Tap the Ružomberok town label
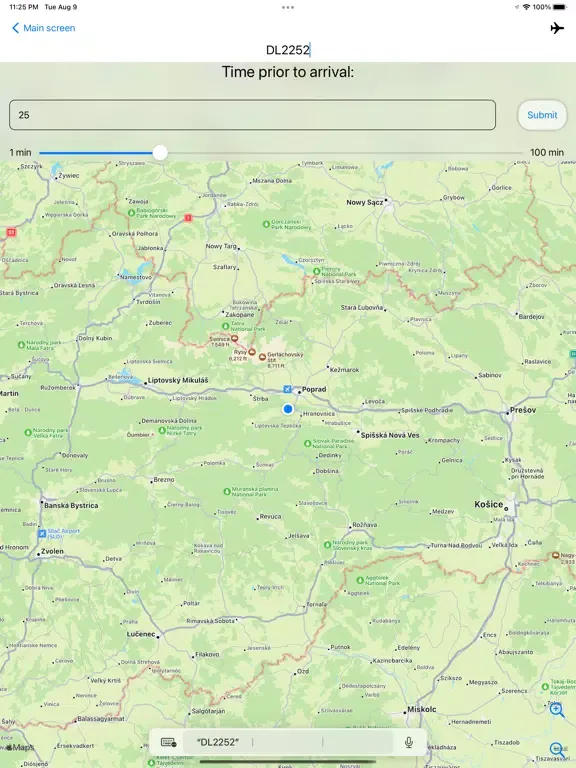 (x=58, y=387)
